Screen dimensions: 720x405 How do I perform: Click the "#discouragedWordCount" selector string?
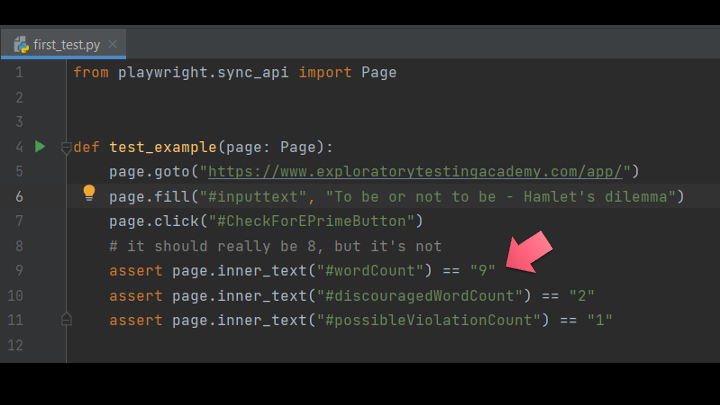click(x=419, y=296)
